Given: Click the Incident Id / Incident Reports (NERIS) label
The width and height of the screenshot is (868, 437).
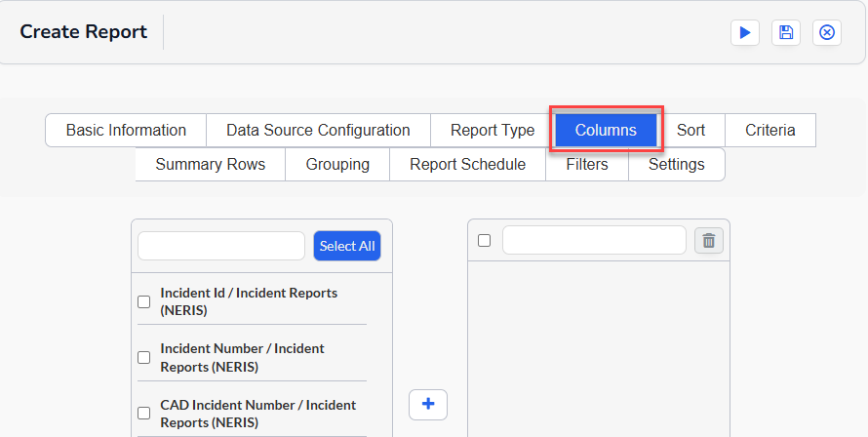Looking at the screenshot, I should pyautogui.click(x=249, y=301).
